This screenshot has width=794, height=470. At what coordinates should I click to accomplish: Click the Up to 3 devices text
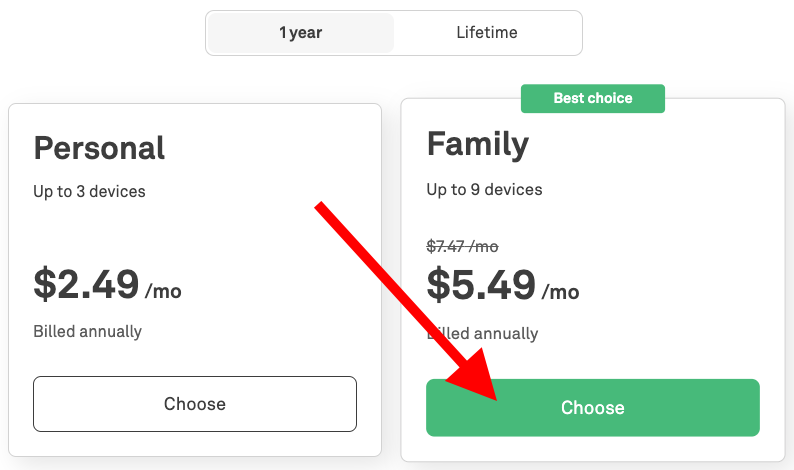click(89, 191)
